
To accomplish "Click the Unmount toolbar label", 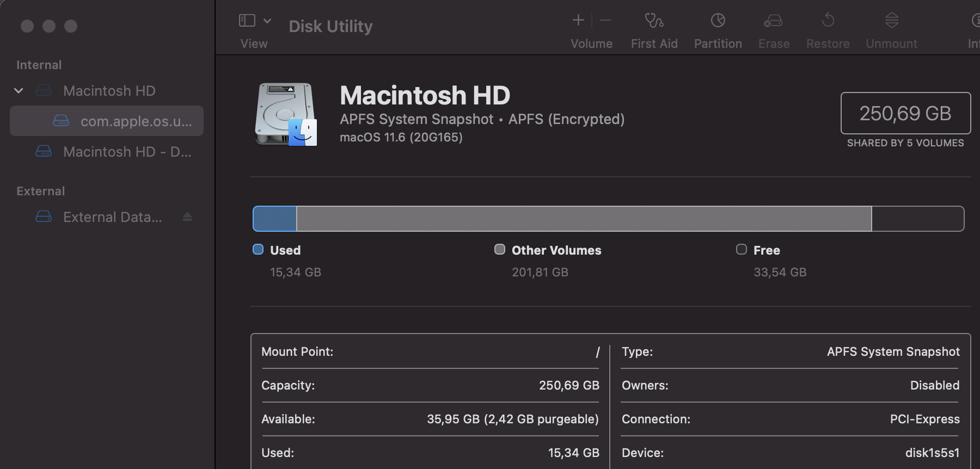I will coord(892,44).
